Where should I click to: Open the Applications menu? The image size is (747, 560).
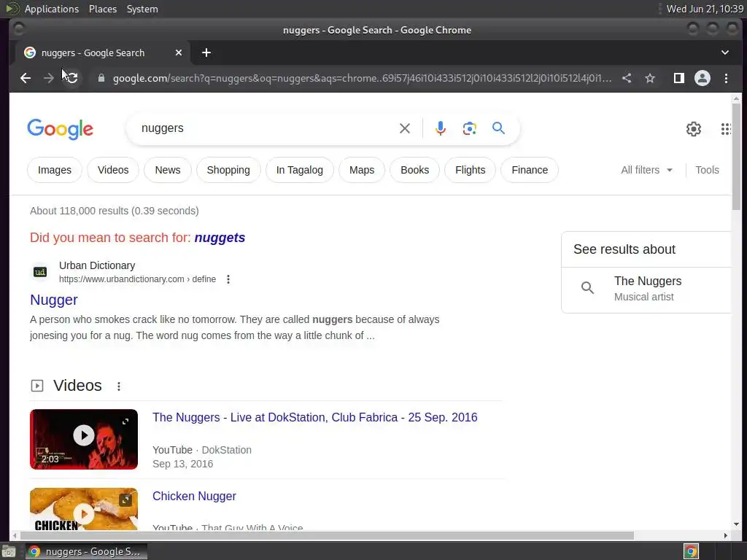point(52,9)
